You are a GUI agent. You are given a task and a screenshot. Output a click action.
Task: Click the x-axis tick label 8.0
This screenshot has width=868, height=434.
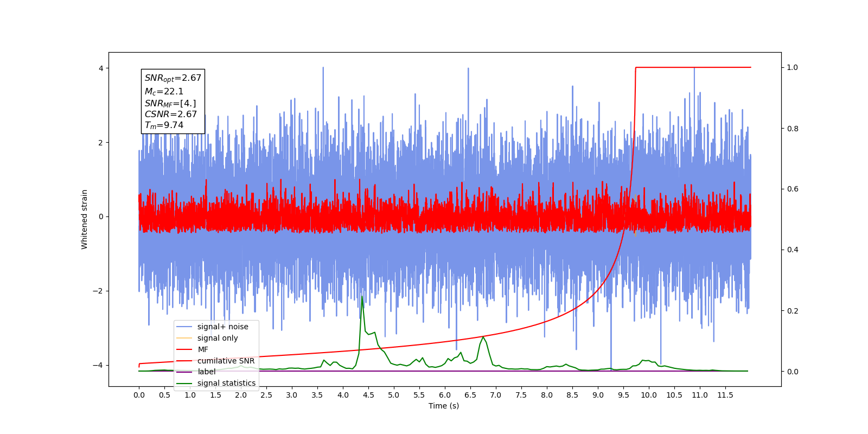(547, 395)
